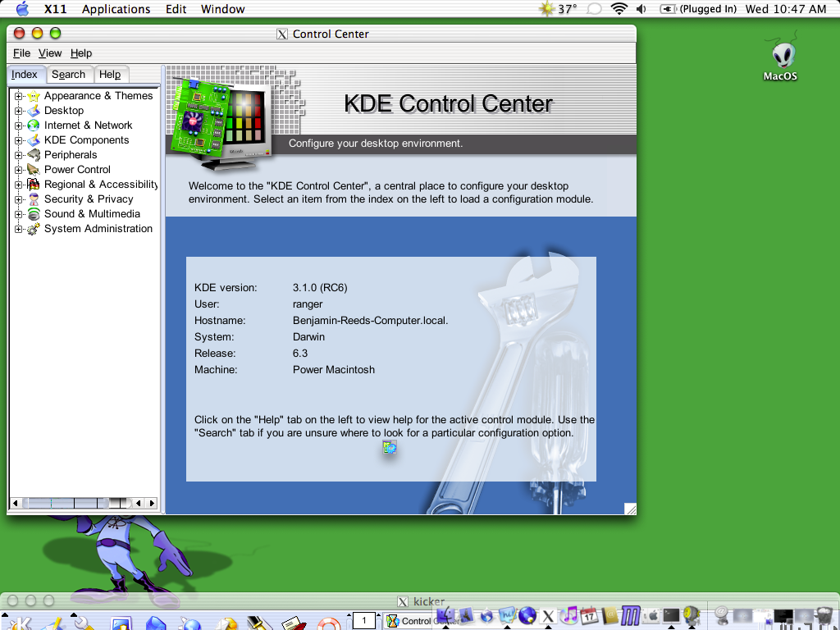Viewport: 840px width, 630px height.
Task: Open the K menu in the kicker panel
Action: (x=19, y=622)
